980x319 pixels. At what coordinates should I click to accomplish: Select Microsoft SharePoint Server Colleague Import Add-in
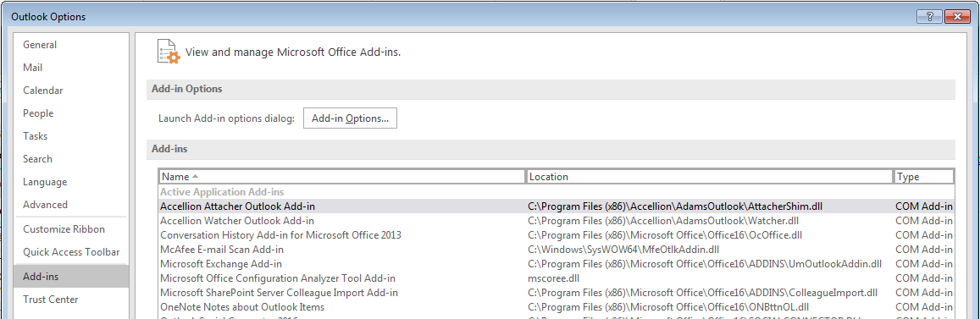pos(556,292)
